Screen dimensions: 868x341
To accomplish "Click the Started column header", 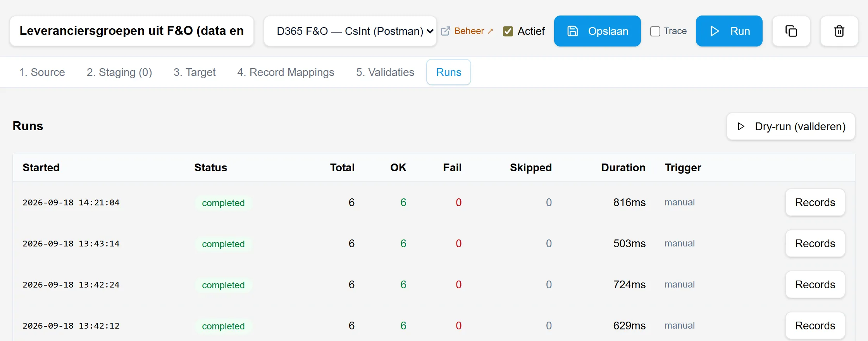I will [x=41, y=167].
